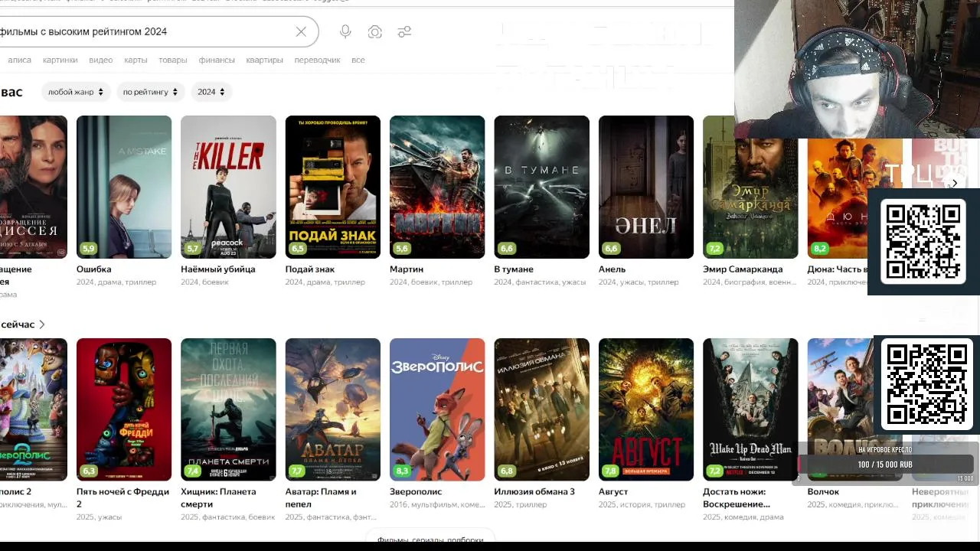Open the '2024' year dropdown
Viewport: 980px width, 551px height.
tap(211, 92)
